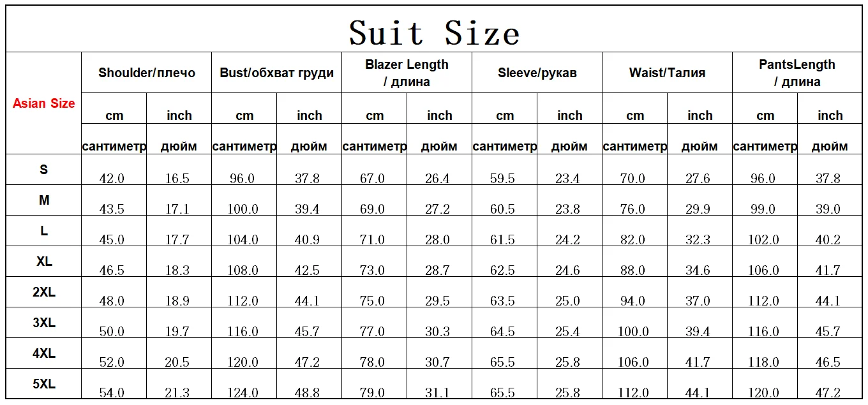Click the Suit Size title
Screen dimensions: 868x405
tap(434, 33)
